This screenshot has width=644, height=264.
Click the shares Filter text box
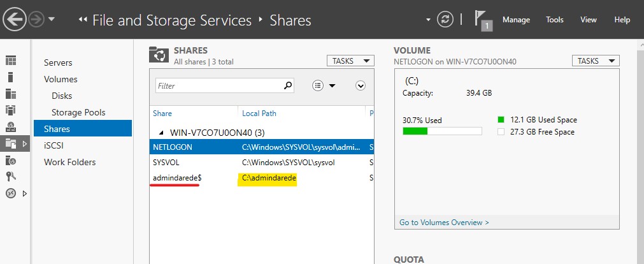pyautogui.click(x=225, y=85)
